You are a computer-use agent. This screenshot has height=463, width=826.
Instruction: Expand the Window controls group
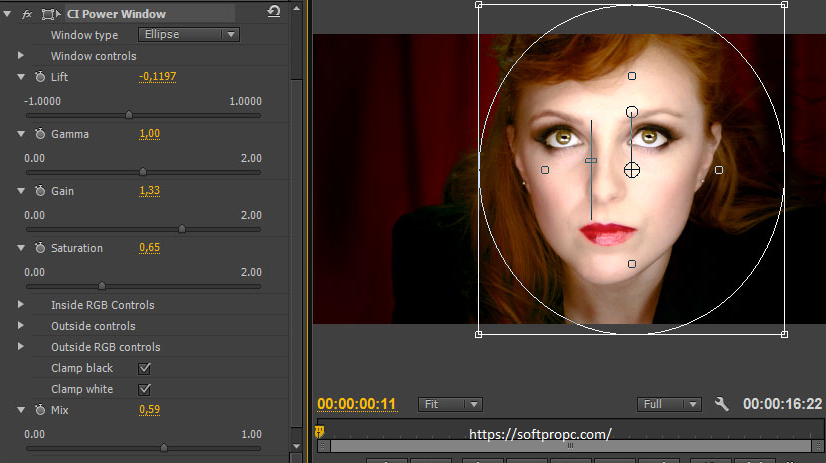tap(21, 55)
